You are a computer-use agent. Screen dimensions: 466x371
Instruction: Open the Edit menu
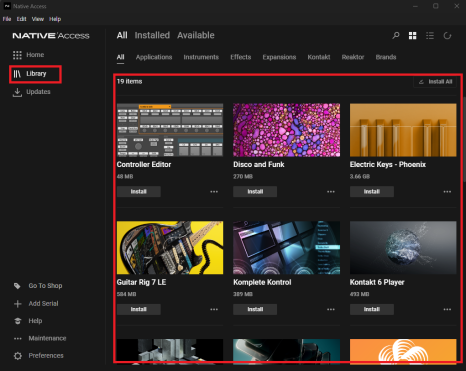(x=21, y=19)
